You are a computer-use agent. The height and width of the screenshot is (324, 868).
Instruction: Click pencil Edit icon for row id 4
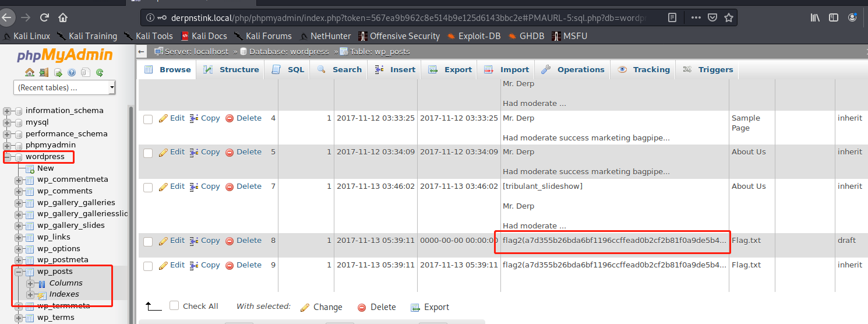163,118
